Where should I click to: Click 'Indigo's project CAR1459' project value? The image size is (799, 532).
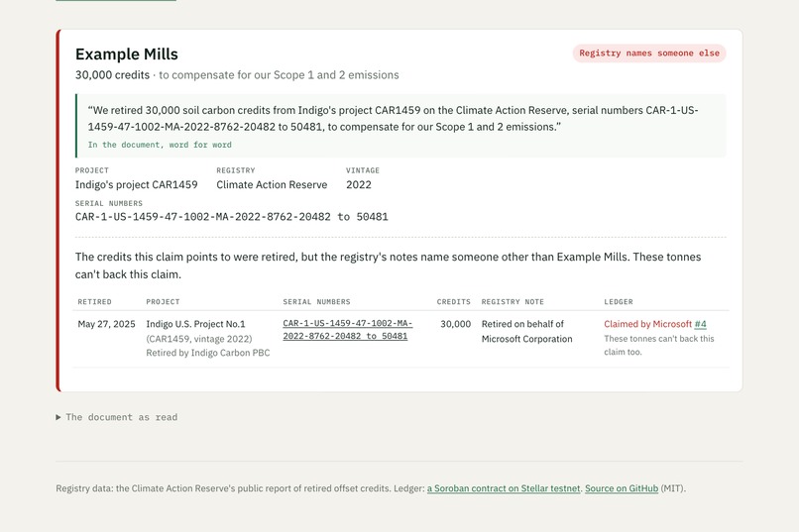click(137, 185)
